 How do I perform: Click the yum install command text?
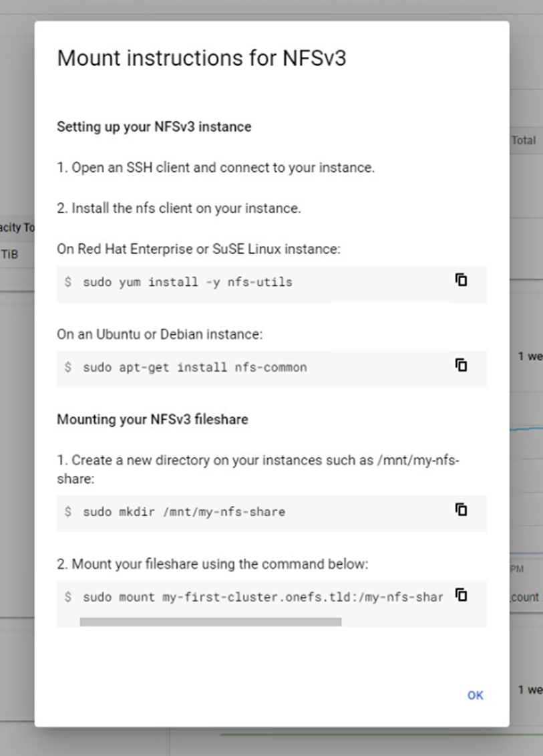pyautogui.click(x=187, y=282)
